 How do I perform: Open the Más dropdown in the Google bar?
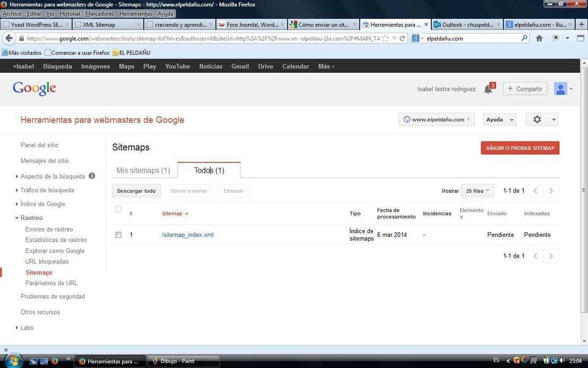(x=326, y=66)
